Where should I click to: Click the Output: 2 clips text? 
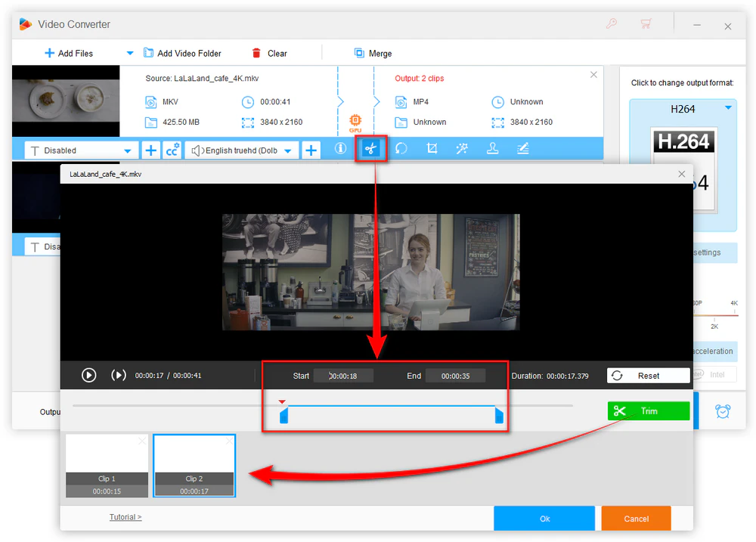[419, 78]
